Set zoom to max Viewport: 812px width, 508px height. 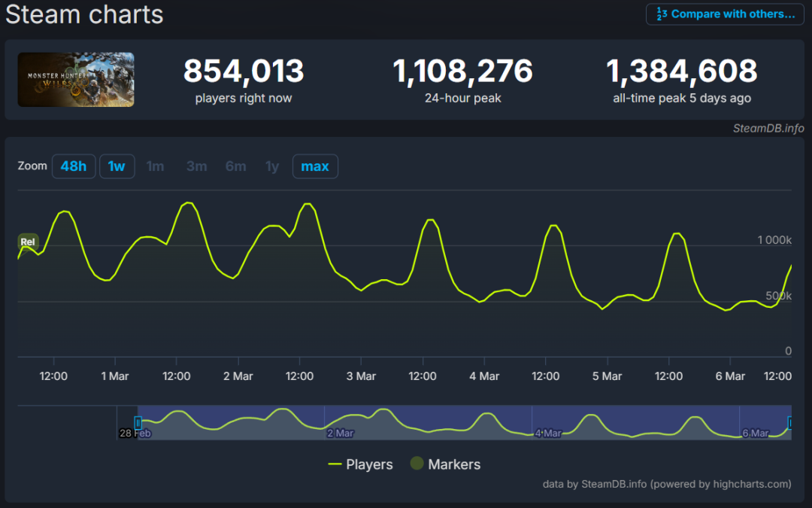[x=315, y=166]
